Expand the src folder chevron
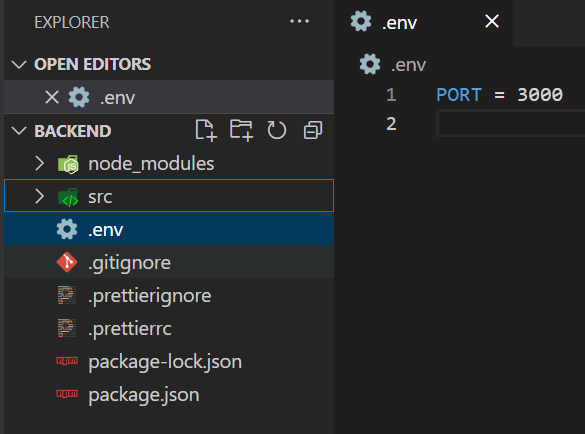The width and height of the screenshot is (585, 434). [39, 196]
